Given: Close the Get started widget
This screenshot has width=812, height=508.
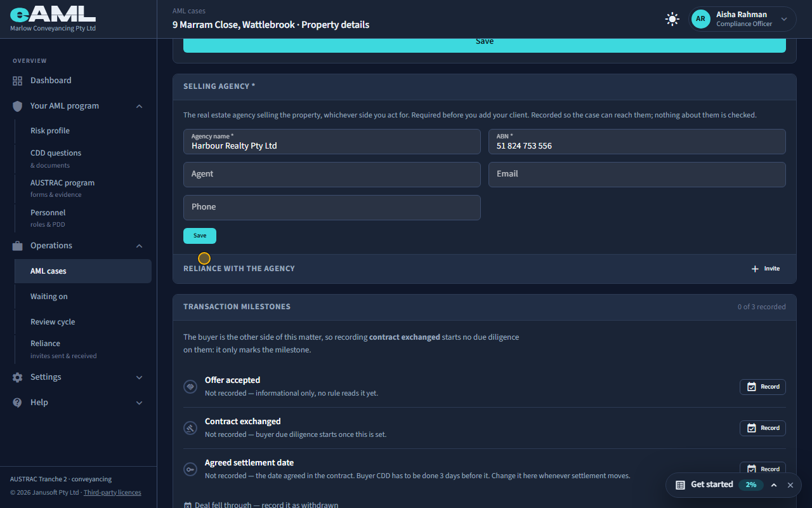Looking at the screenshot, I should 790,485.
